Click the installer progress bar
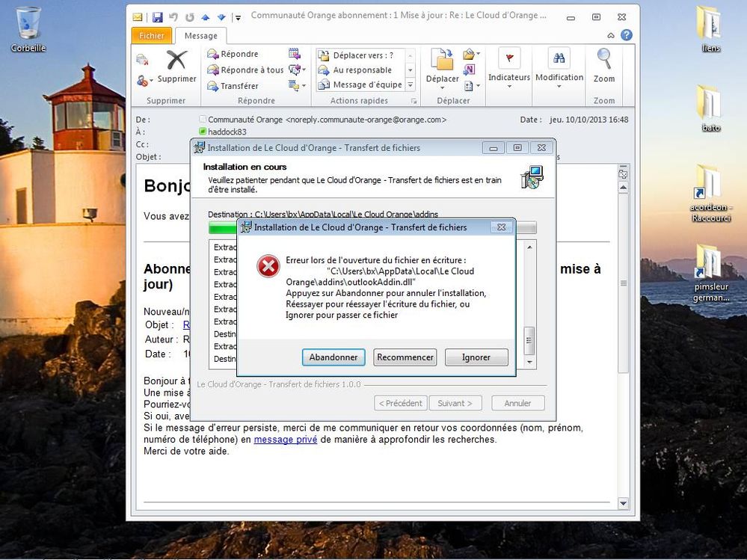Image resolution: width=747 pixels, height=560 pixels. pyautogui.click(x=372, y=227)
